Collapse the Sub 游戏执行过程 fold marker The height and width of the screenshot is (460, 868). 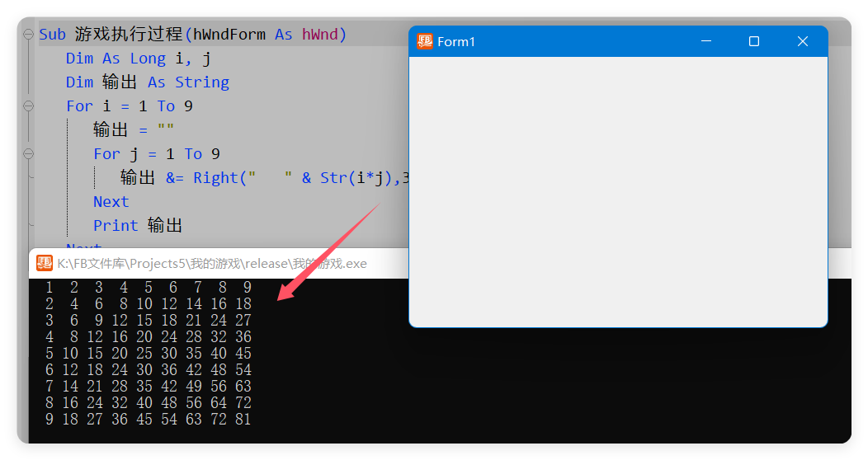click(x=28, y=35)
